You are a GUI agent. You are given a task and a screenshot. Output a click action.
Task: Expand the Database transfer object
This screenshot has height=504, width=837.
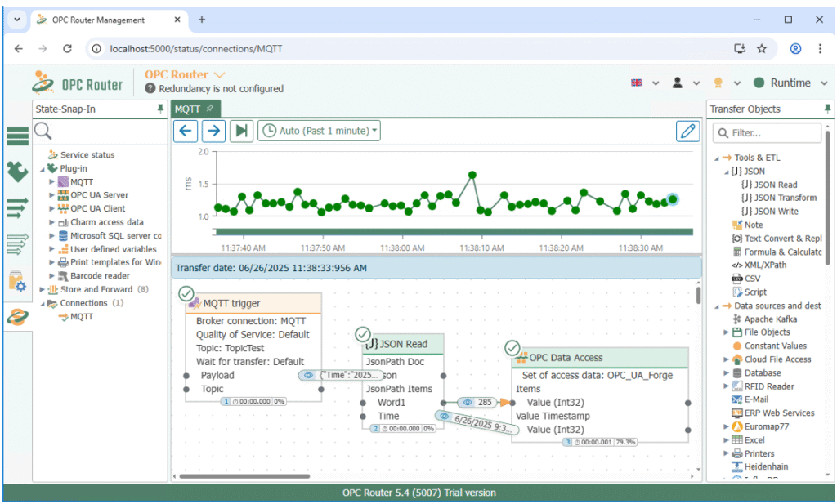[x=726, y=372]
